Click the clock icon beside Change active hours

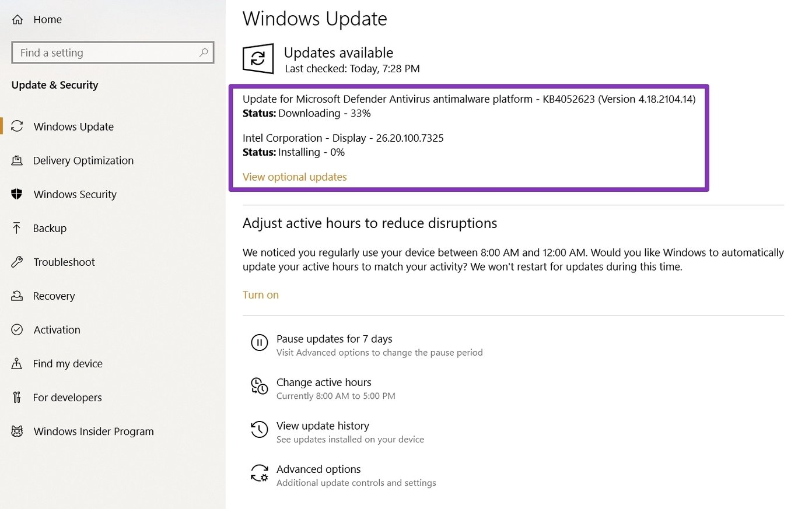point(259,386)
